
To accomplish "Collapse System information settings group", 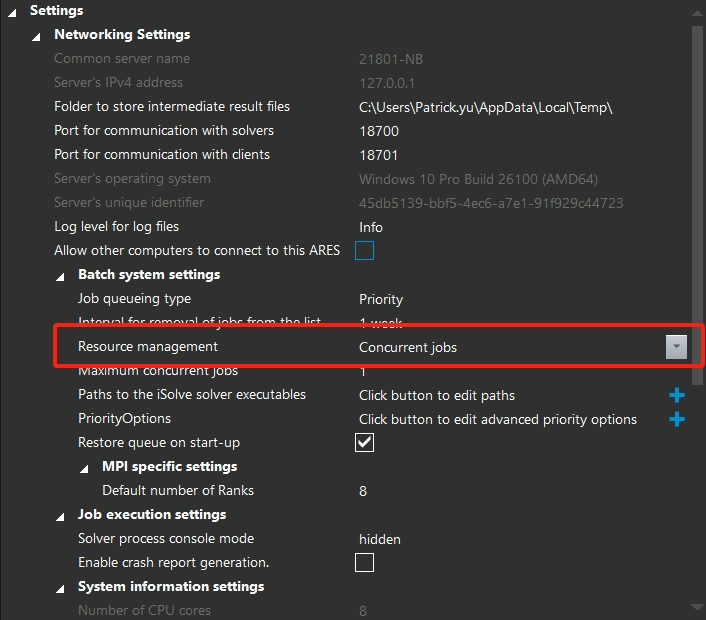I will [x=61, y=587].
